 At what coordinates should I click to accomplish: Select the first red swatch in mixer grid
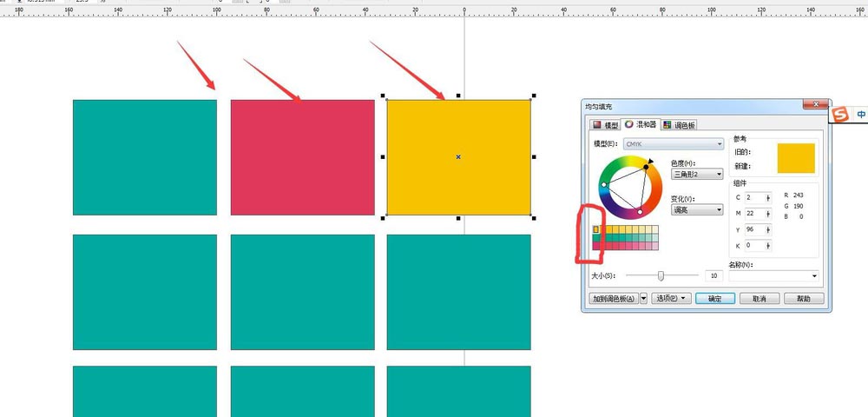(x=596, y=246)
